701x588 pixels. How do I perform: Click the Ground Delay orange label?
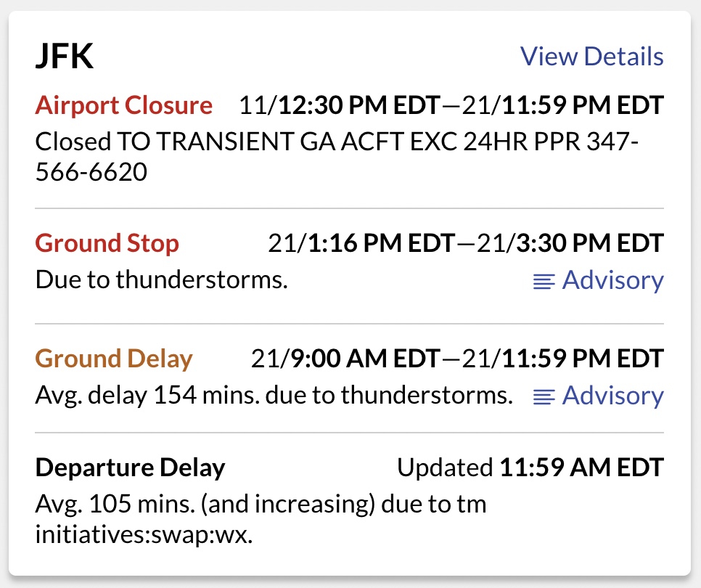[114, 359]
